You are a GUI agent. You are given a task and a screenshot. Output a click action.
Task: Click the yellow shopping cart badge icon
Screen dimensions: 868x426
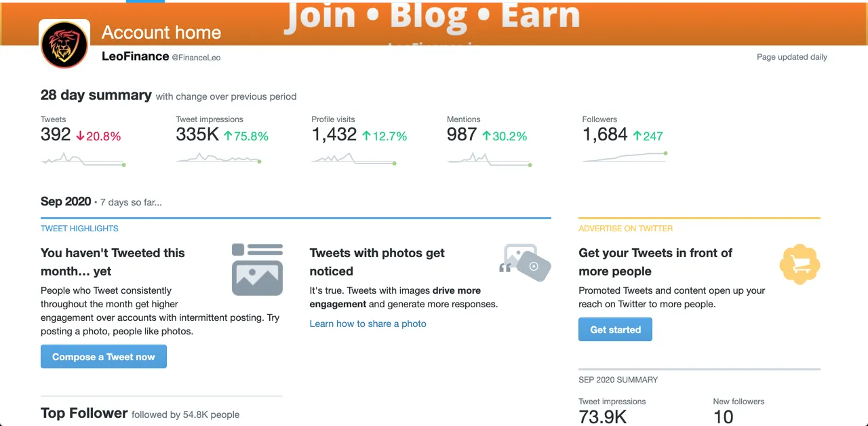(800, 264)
